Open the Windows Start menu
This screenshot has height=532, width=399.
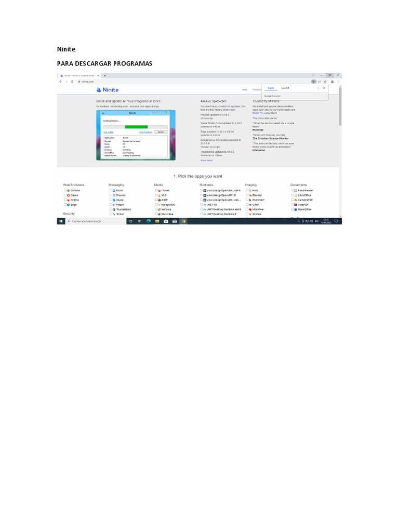(61, 221)
